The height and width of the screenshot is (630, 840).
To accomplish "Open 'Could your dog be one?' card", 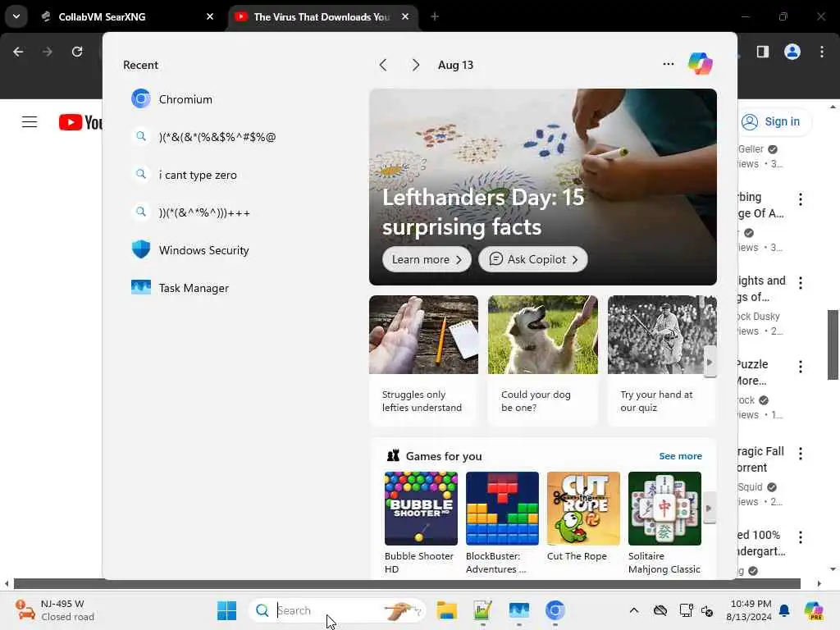I will 543,360.
